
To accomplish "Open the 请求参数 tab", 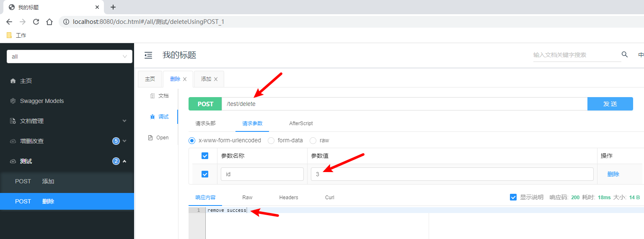I will point(252,123).
